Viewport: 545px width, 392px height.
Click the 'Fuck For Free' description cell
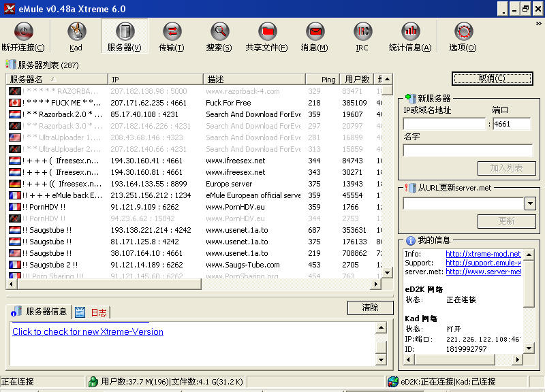click(228, 103)
